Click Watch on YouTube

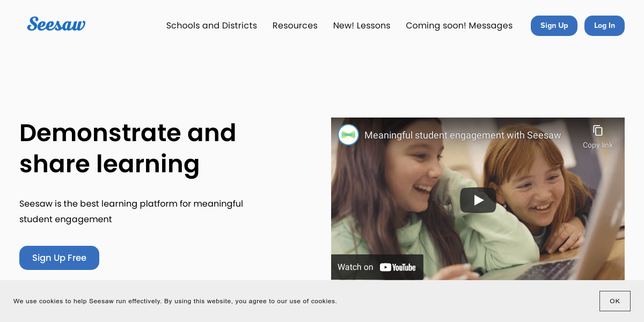377,267
